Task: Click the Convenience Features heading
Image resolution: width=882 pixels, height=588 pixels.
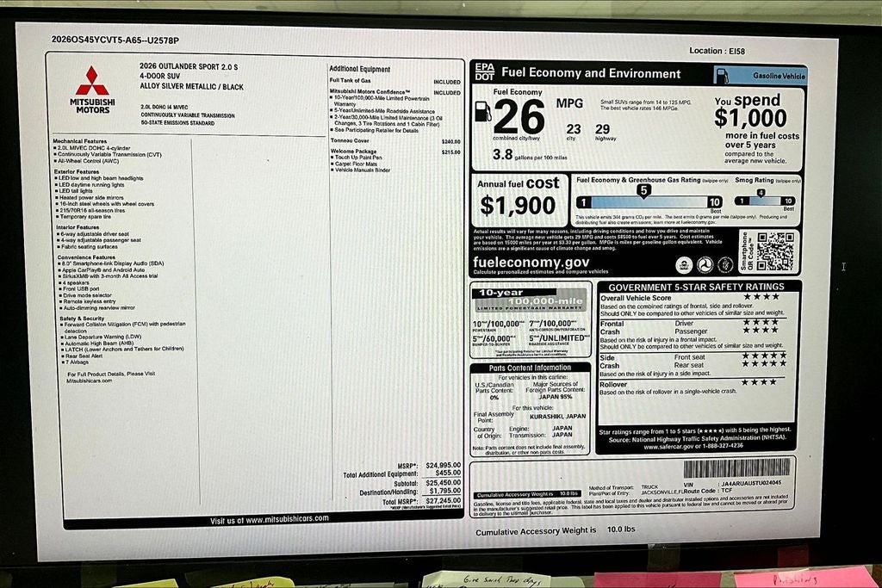Action: (x=87, y=257)
